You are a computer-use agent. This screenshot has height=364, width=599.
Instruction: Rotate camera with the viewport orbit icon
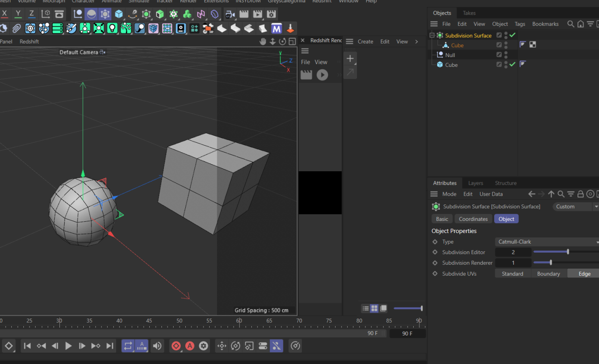(282, 42)
